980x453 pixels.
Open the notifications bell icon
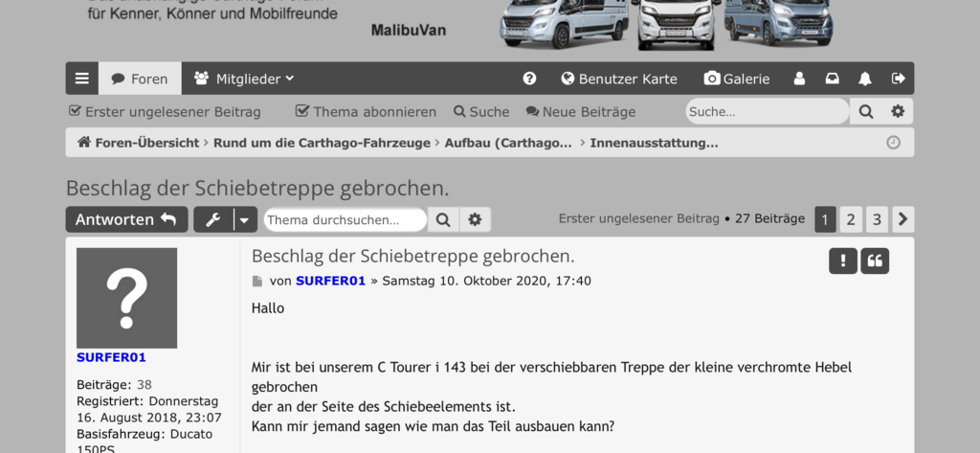865,79
